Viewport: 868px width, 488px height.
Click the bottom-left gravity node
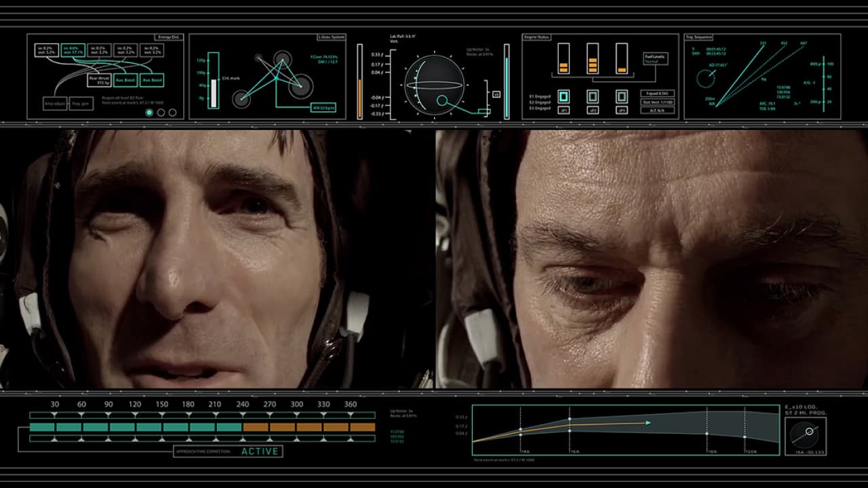click(241, 99)
